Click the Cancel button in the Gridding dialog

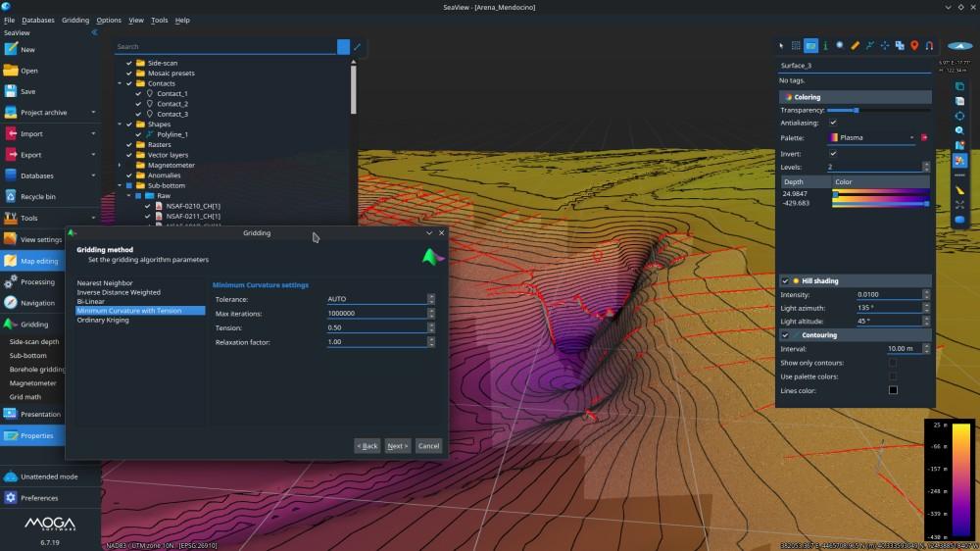pos(429,446)
